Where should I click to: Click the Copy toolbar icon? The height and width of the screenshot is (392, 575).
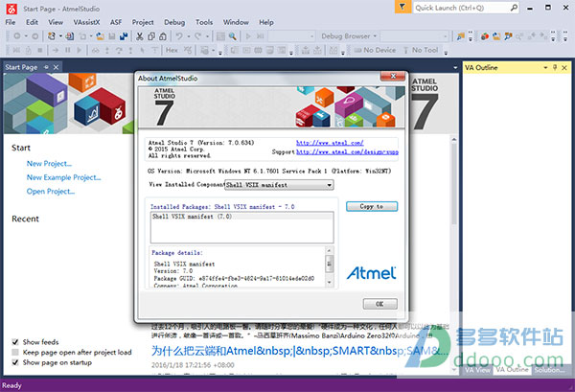[x=151, y=35]
